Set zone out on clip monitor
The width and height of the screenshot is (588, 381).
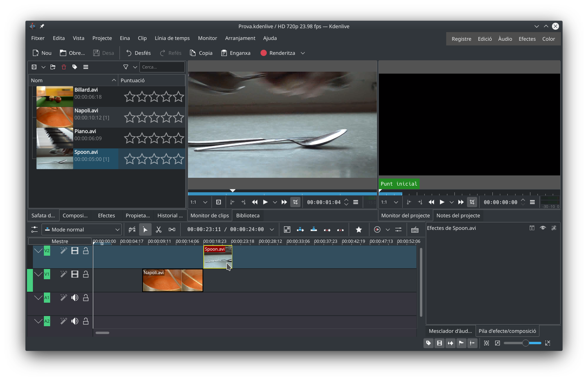243,202
